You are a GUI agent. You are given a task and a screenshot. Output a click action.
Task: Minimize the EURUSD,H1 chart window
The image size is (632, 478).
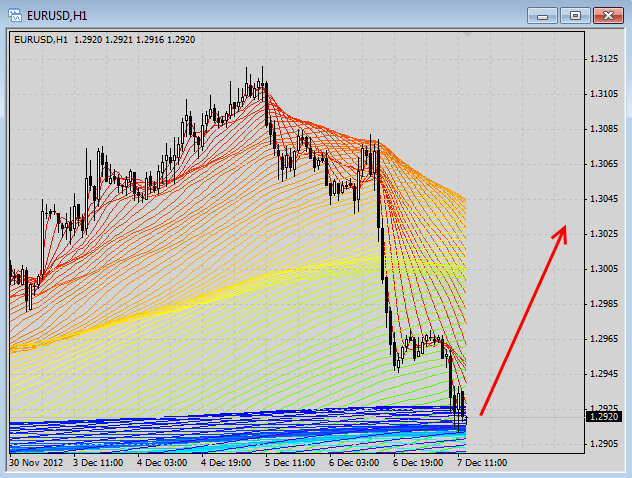coord(542,16)
